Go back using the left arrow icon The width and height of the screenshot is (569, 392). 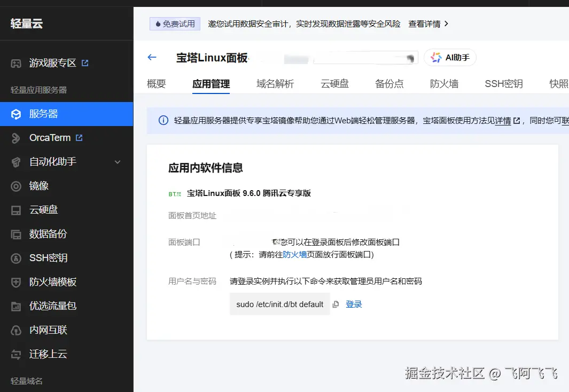coord(152,57)
